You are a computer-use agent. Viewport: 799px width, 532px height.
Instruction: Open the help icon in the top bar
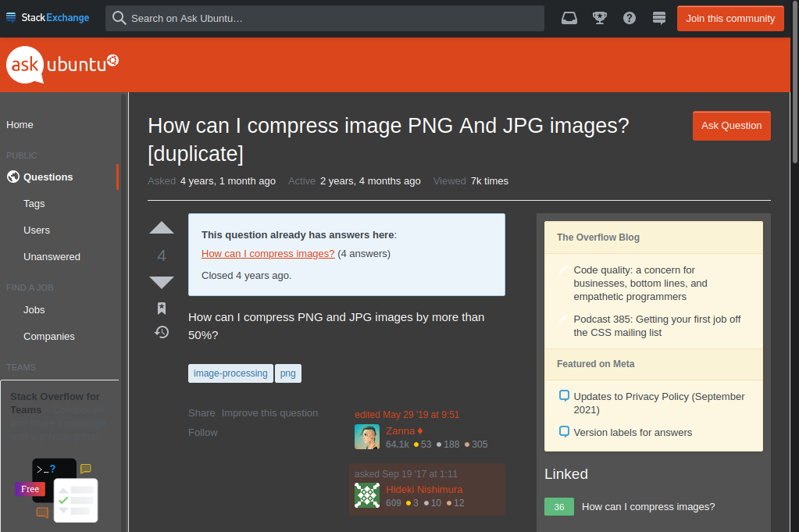click(x=629, y=17)
